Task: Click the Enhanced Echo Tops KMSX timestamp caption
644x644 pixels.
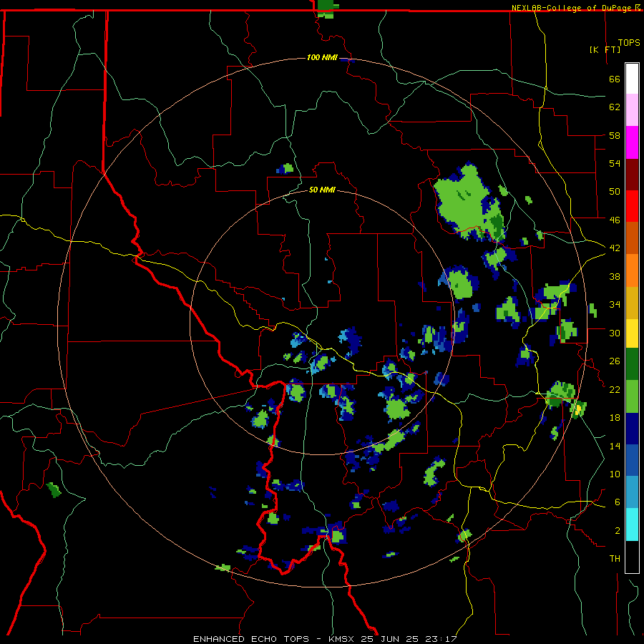Action: [325, 639]
